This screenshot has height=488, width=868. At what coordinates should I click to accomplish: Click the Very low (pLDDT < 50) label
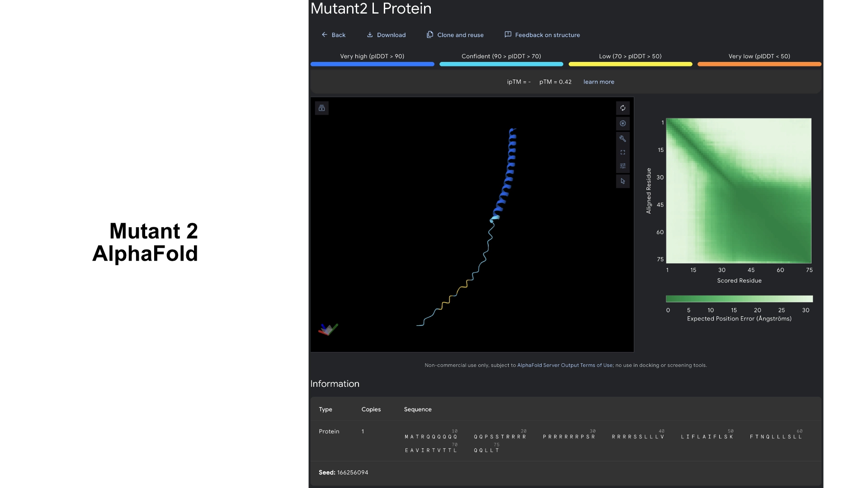point(759,56)
